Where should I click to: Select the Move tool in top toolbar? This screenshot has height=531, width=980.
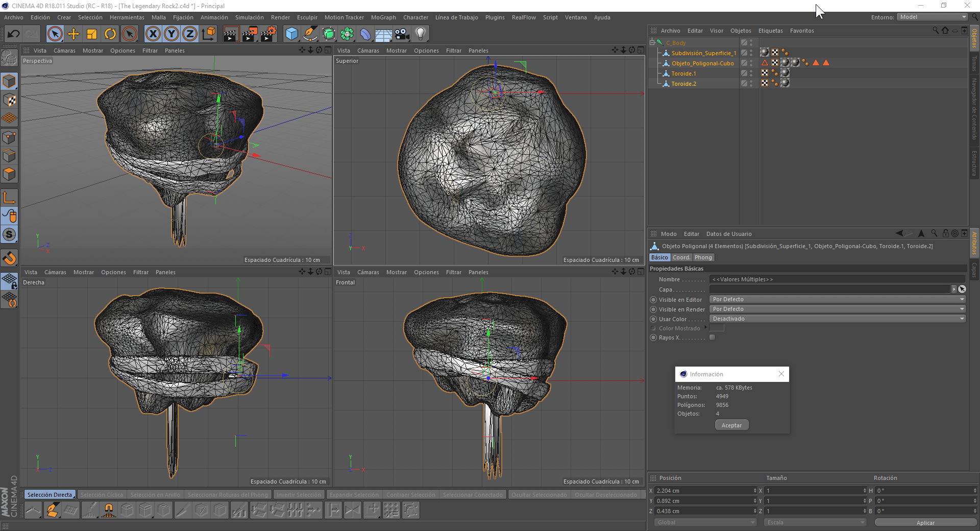point(73,34)
